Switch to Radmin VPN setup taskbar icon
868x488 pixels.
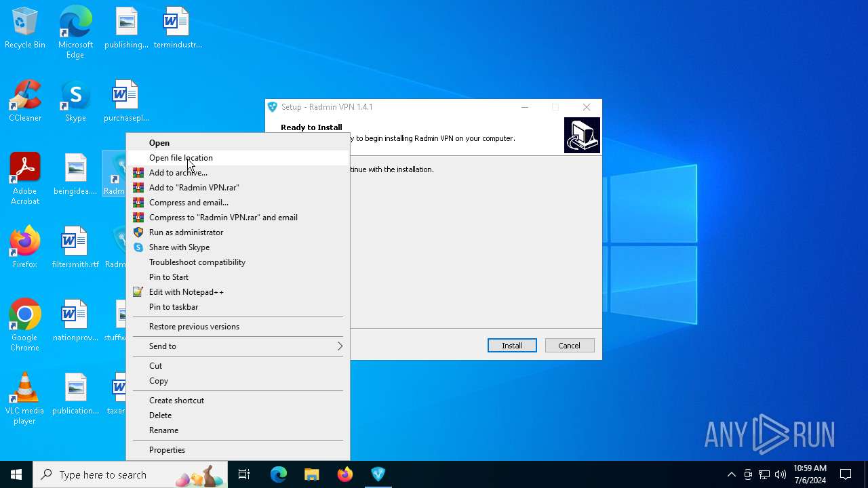pyautogui.click(x=378, y=474)
